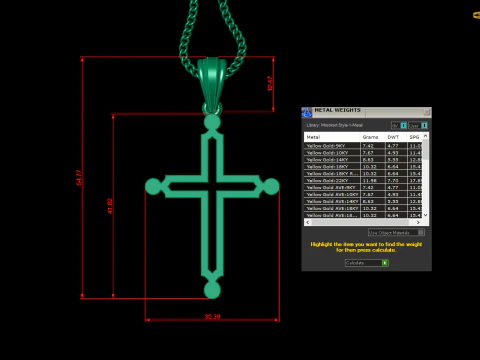480x360 pixels.
Task: Click the Library name label text
Action: [x=334, y=125]
